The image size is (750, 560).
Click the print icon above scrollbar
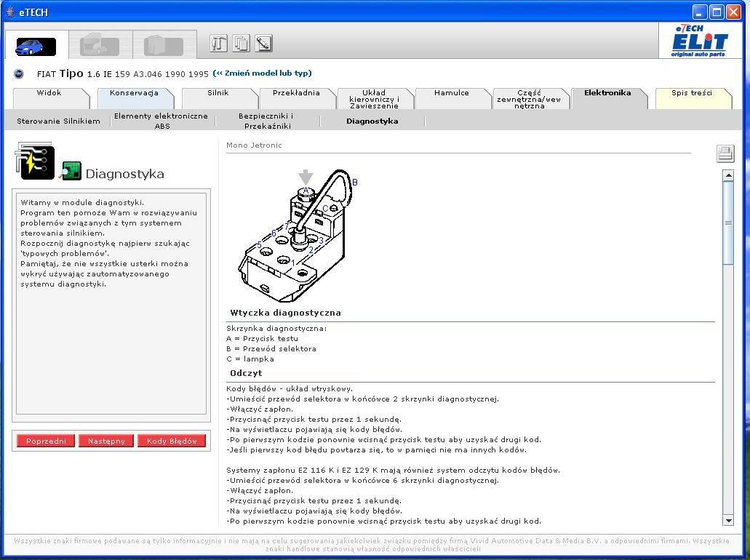[725, 153]
